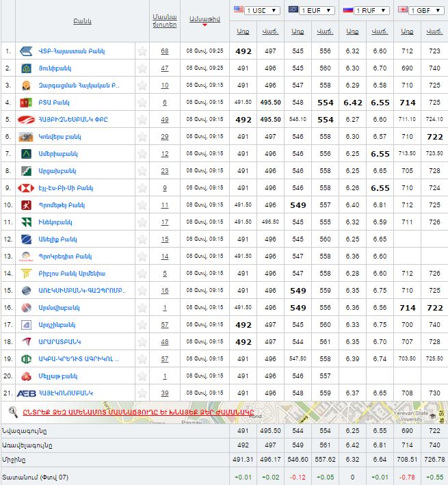Click the ԲՏԱ Բանկ logo icon
This screenshot has width=448, height=485.
click(x=26, y=103)
